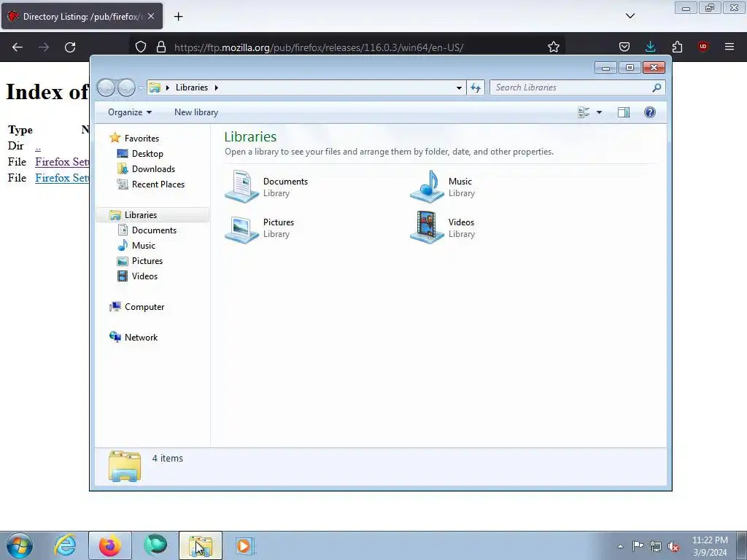This screenshot has width=747, height=560.
Task: Select Videos in the sidebar tree
Action: pos(144,276)
